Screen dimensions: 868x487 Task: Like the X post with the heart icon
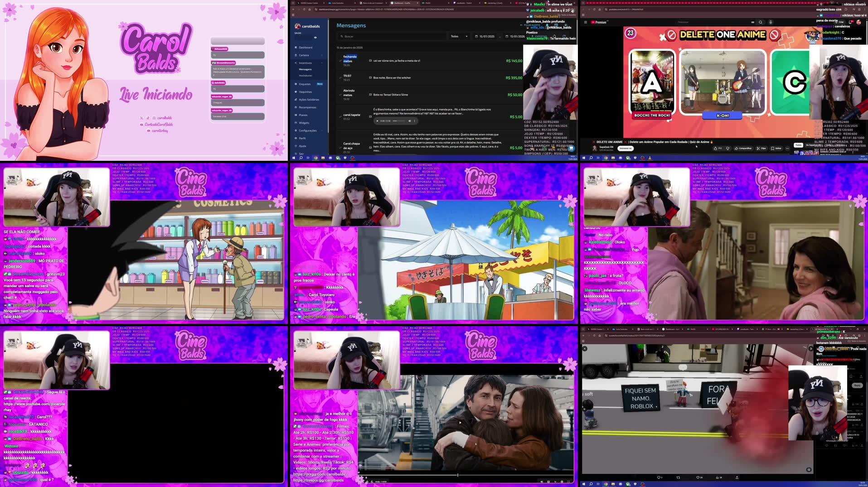pos(698,477)
